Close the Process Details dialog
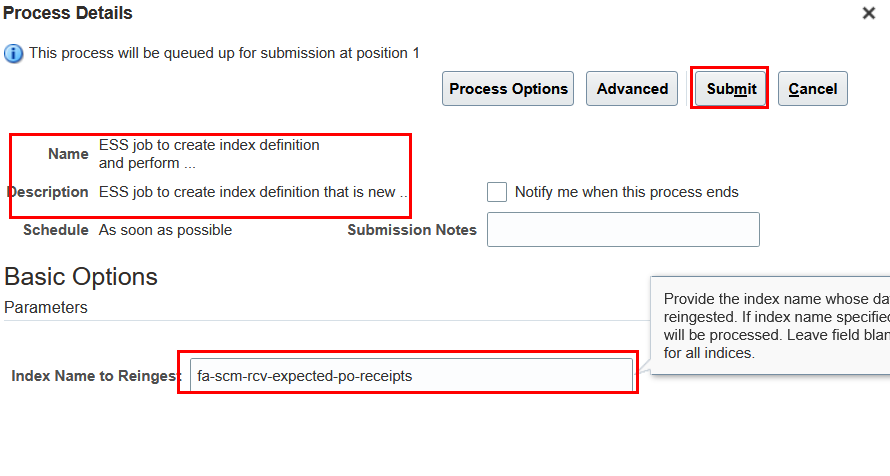 (868, 13)
